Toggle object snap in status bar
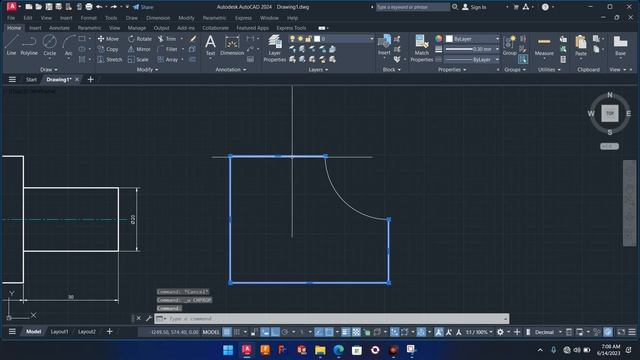640x360 pixels. [329, 332]
